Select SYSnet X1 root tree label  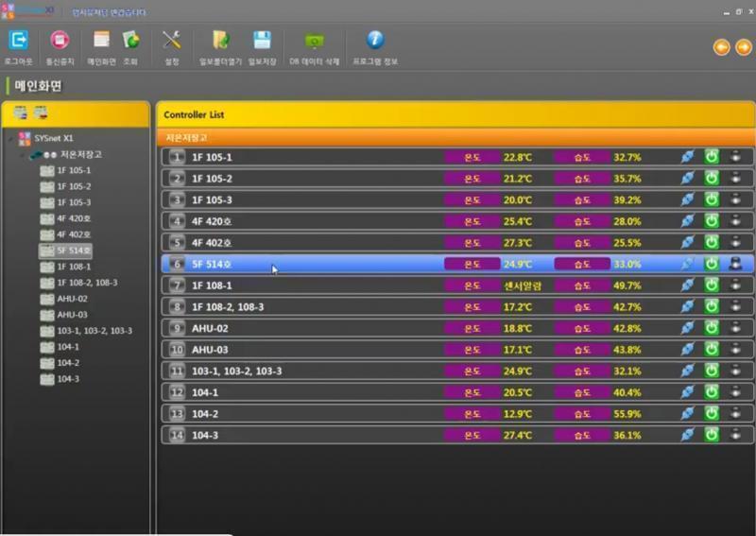coord(54,138)
